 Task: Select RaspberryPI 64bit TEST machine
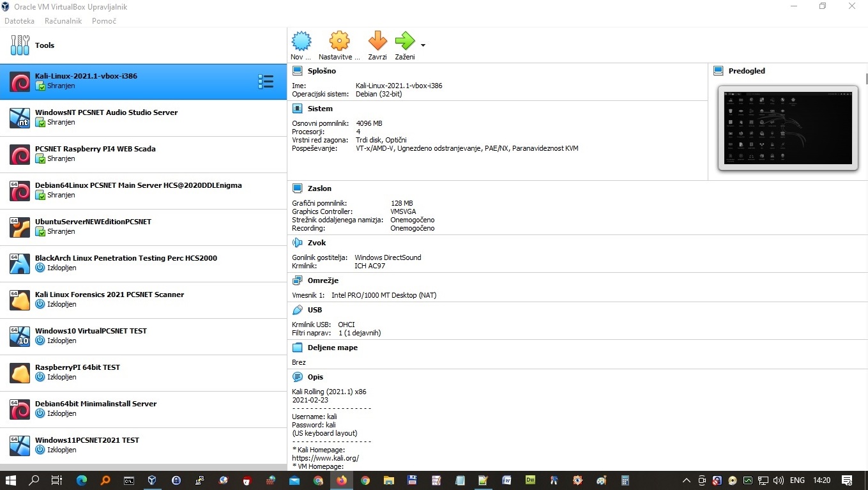pyautogui.click(x=143, y=373)
